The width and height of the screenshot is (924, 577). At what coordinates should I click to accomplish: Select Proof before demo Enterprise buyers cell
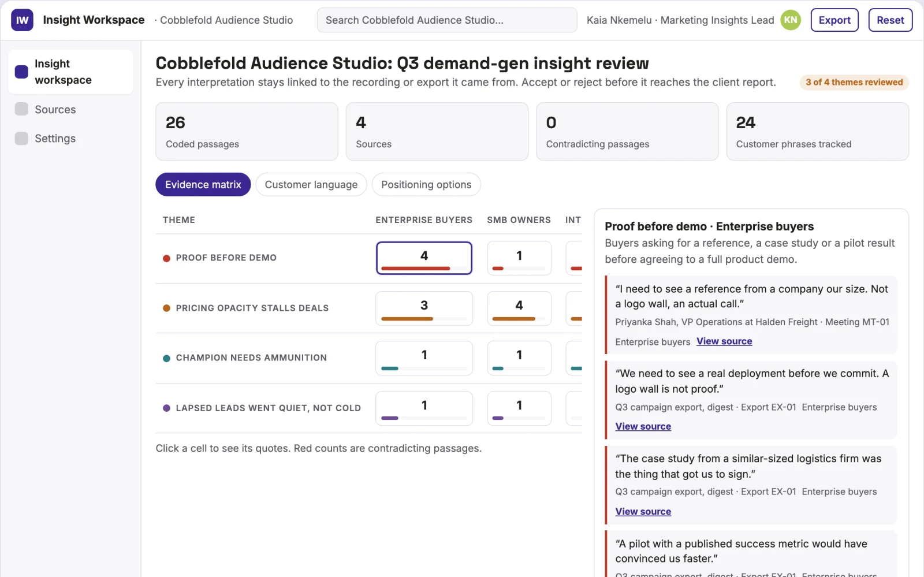[424, 258]
